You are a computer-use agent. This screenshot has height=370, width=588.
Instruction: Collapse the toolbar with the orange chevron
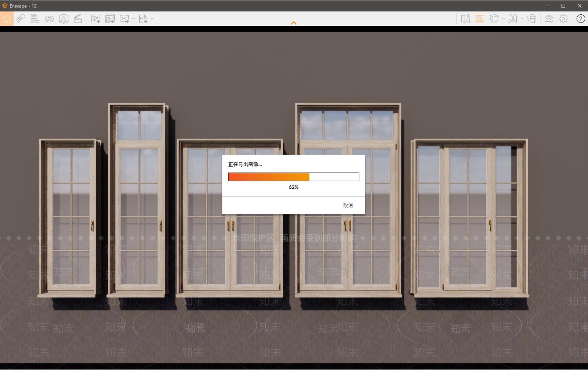294,23
